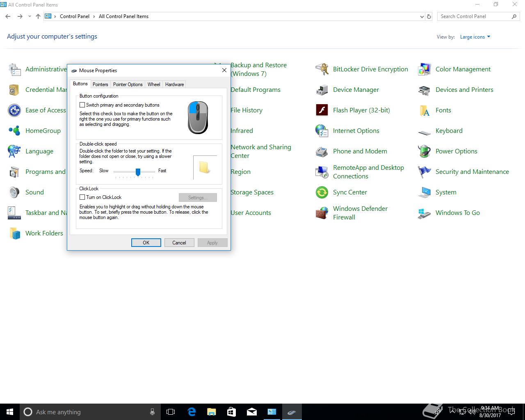Launch Microsoft Edge from the taskbar
This screenshot has height=420, width=525.
[x=192, y=412]
